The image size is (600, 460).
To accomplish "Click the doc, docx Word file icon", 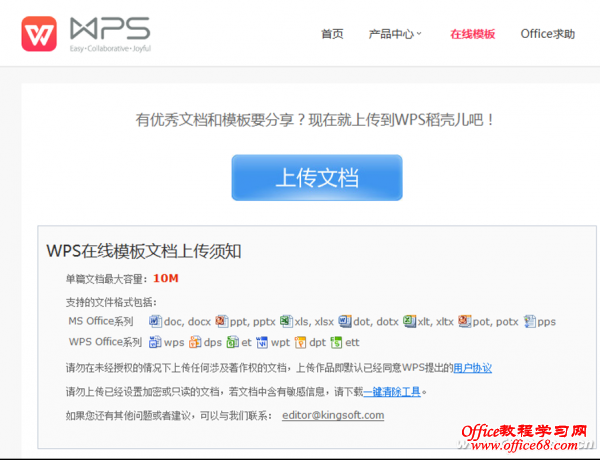I will (155, 321).
